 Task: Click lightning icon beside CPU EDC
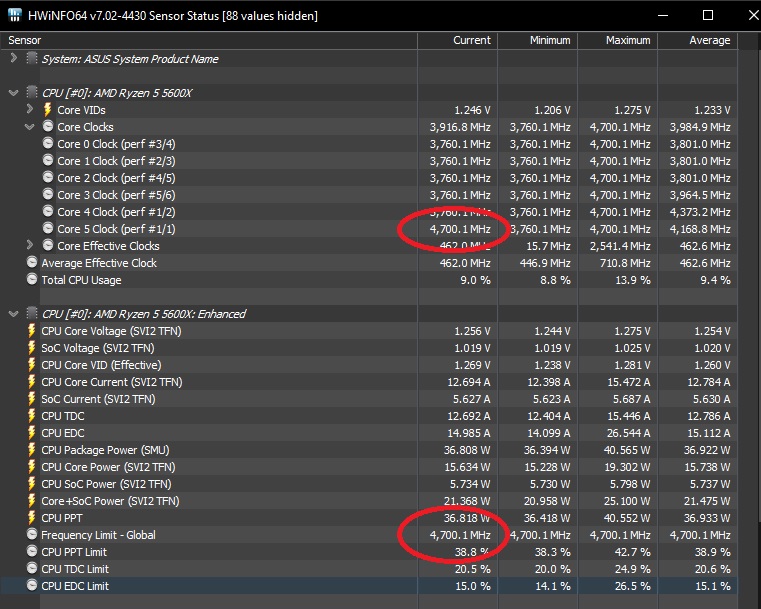[x=32, y=432]
